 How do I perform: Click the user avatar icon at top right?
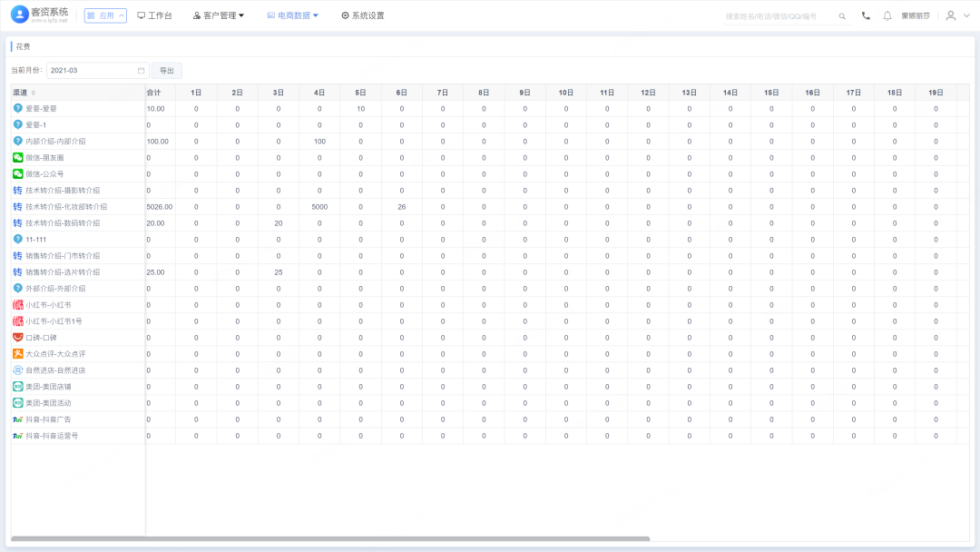click(x=951, y=15)
